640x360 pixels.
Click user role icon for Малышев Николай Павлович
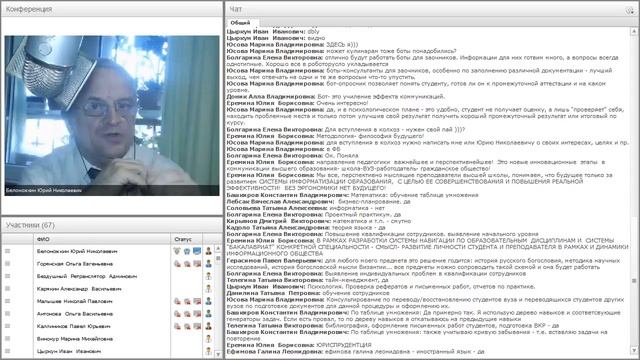click(x=209, y=301)
